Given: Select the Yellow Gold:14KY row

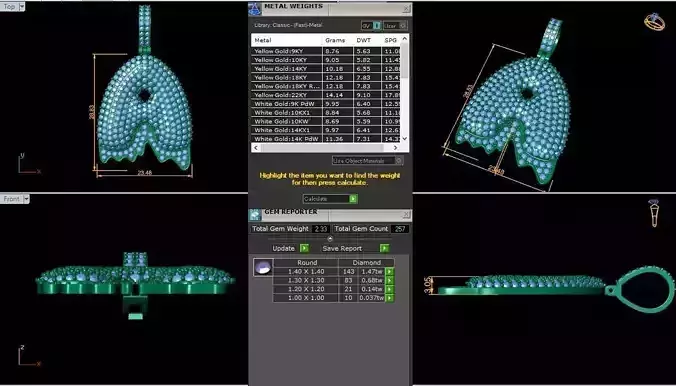Looking at the screenshot, I should [x=326, y=69].
